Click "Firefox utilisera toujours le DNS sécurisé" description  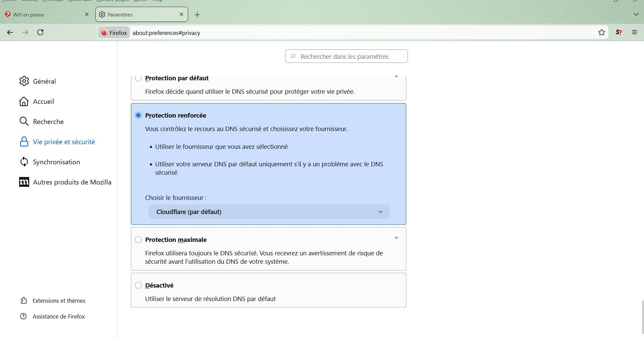264,257
